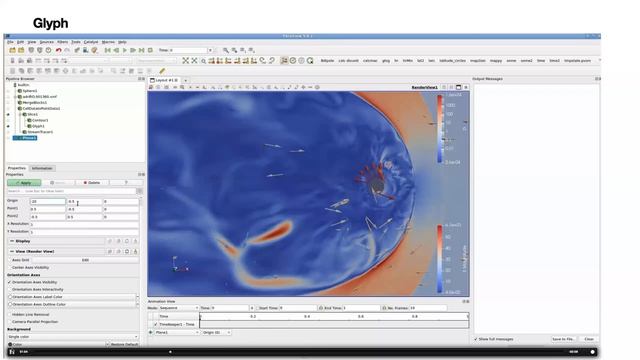This screenshot has height=360, width=640.
Task: Open the Sources menu
Action: point(47,42)
